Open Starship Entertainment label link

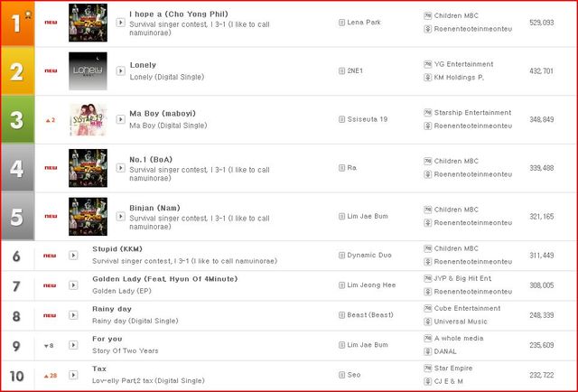point(472,113)
